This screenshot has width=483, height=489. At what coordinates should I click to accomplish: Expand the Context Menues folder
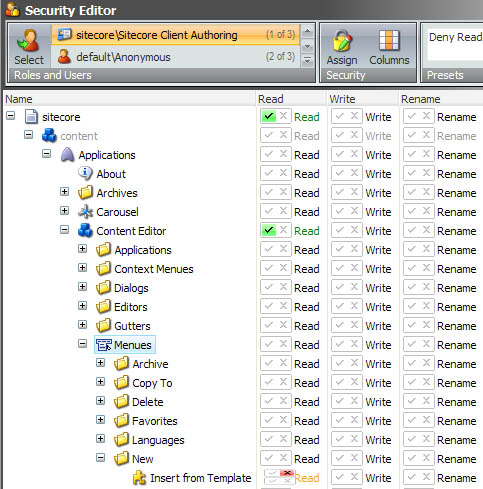point(82,267)
